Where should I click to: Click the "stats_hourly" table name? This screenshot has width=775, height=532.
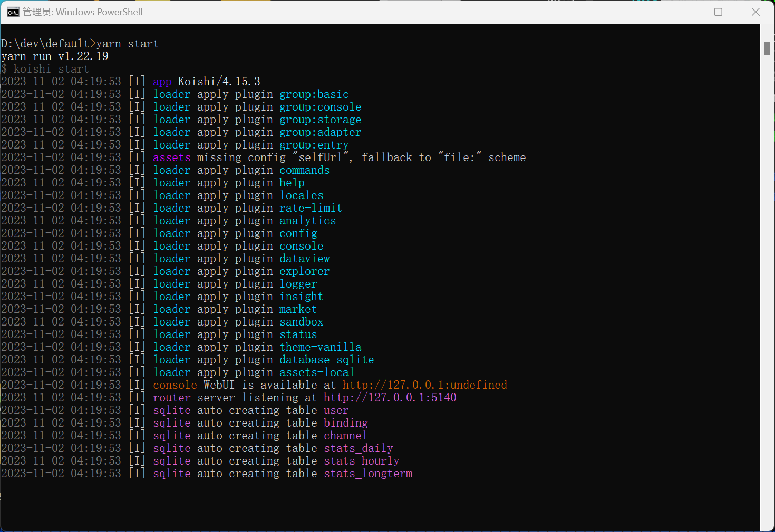[x=362, y=461]
